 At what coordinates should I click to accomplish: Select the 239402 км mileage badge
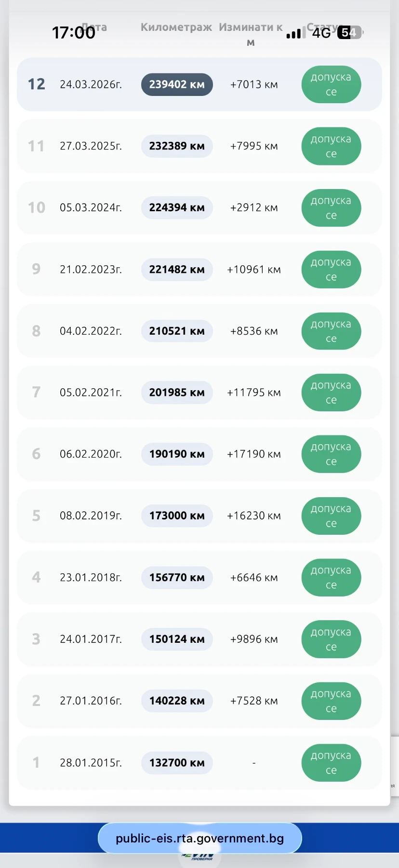[177, 84]
